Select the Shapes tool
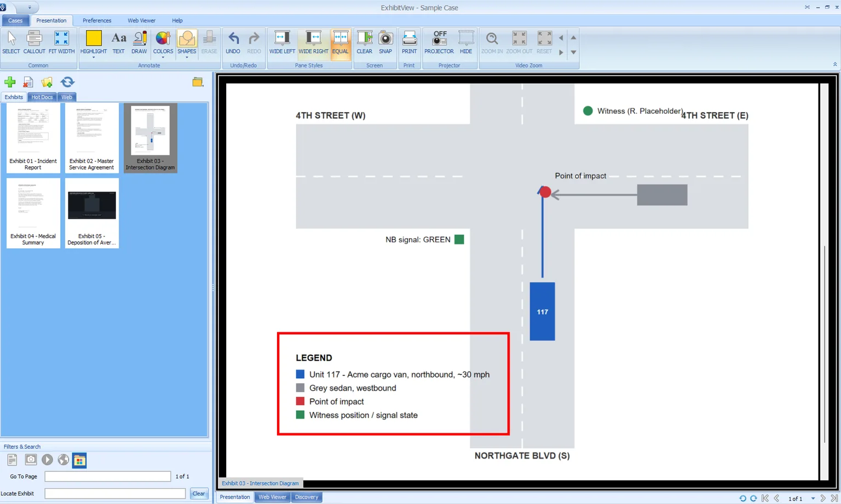The height and width of the screenshot is (504, 841). tap(187, 41)
